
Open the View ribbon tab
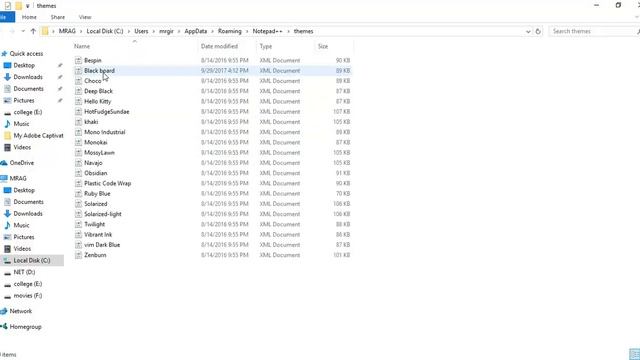click(x=85, y=17)
